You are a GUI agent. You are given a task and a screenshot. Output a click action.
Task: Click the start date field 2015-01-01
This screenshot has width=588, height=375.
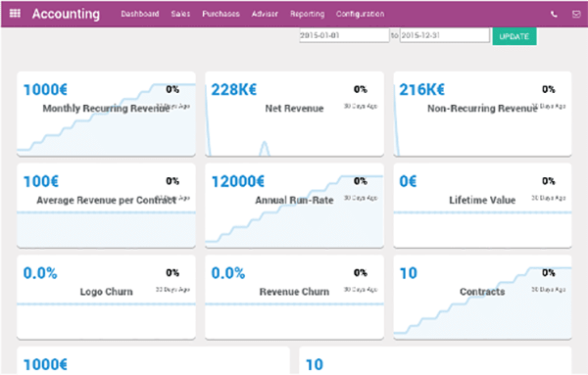[344, 35]
